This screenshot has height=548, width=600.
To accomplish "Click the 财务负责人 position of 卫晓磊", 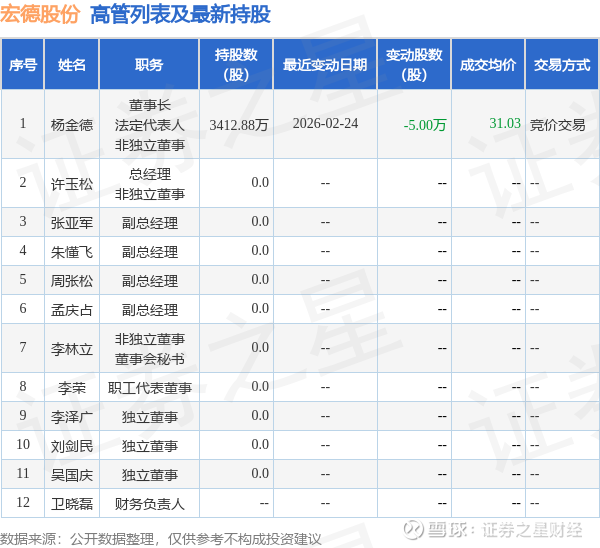I will tap(150, 504).
